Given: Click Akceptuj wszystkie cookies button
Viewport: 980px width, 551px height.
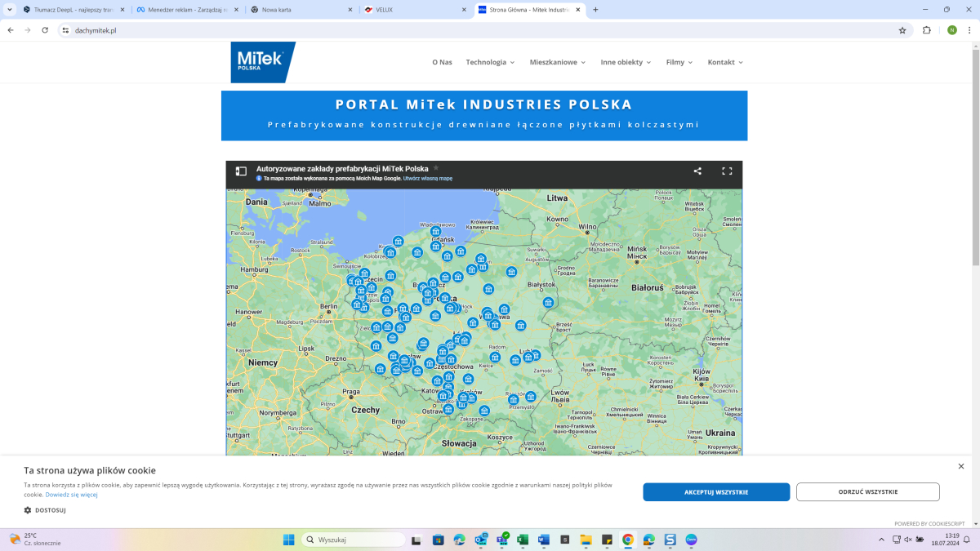Looking at the screenshot, I should point(716,492).
